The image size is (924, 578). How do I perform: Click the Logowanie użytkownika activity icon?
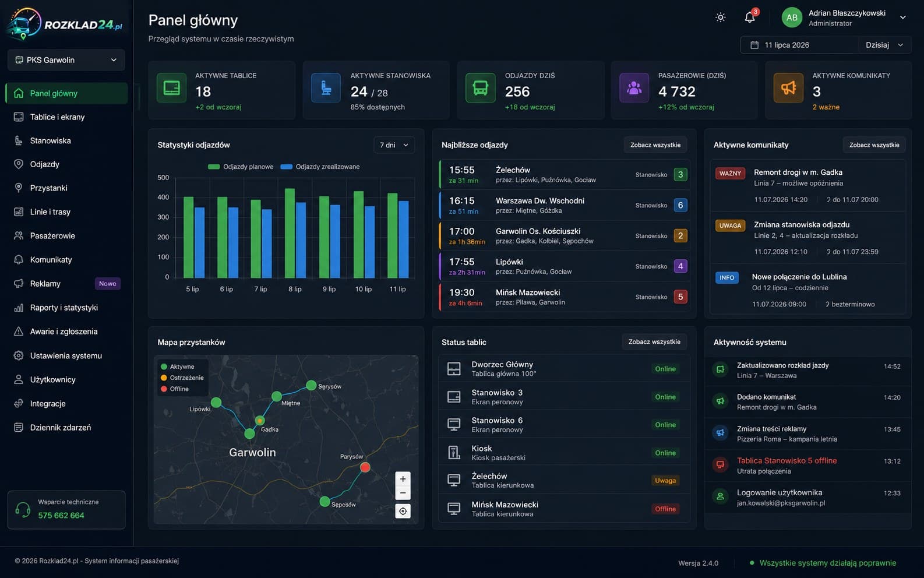[720, 496]
